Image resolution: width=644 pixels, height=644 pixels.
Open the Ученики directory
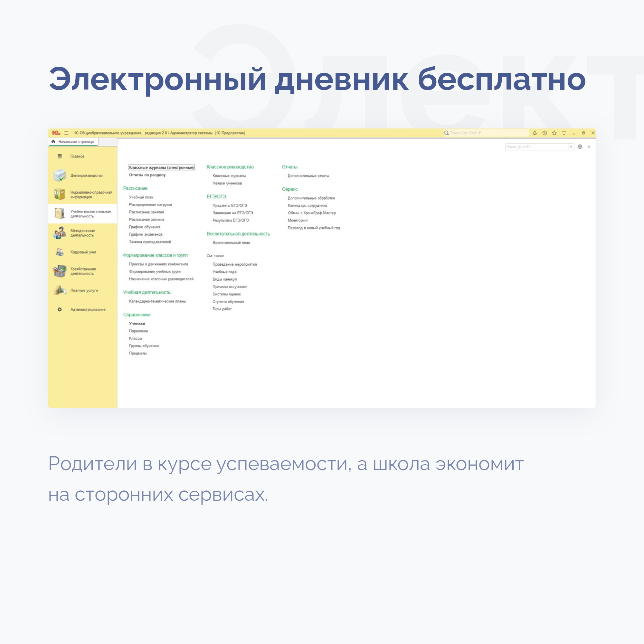point(137,323)
